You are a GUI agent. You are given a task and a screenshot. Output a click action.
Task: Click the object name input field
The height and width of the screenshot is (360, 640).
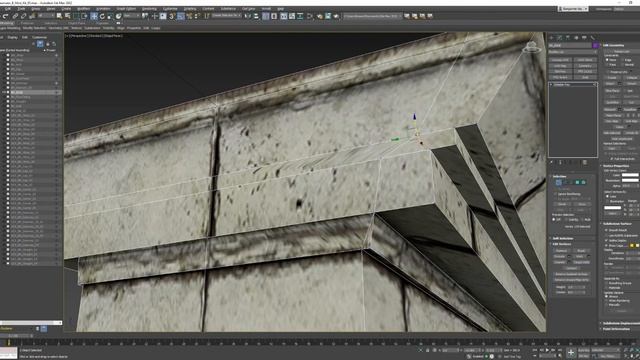570,45
